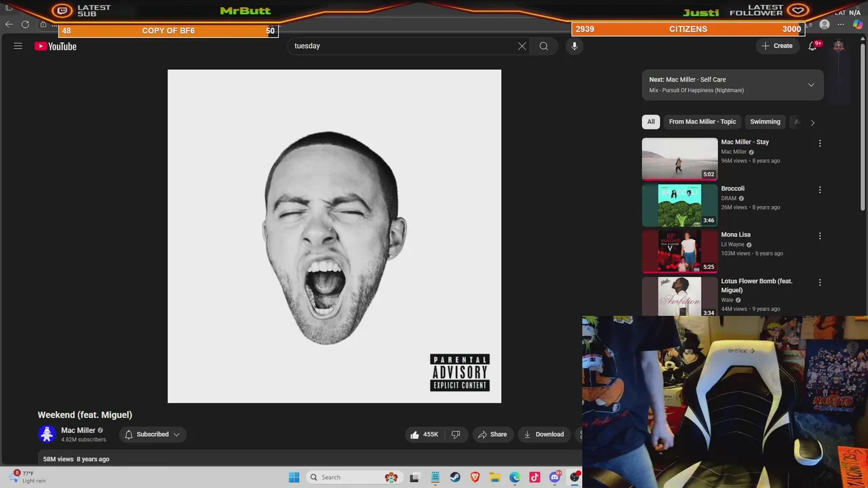This screenshot has height=488, width=868.
Task: Open Brave browser from the taskbar
Action: [x=475, y=477]
